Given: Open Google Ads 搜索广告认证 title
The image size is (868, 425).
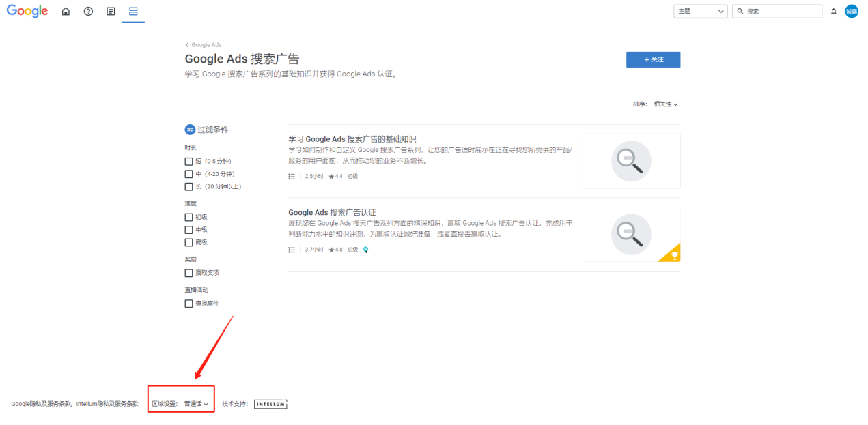Looking at the screenshot, I should point(332,212).
